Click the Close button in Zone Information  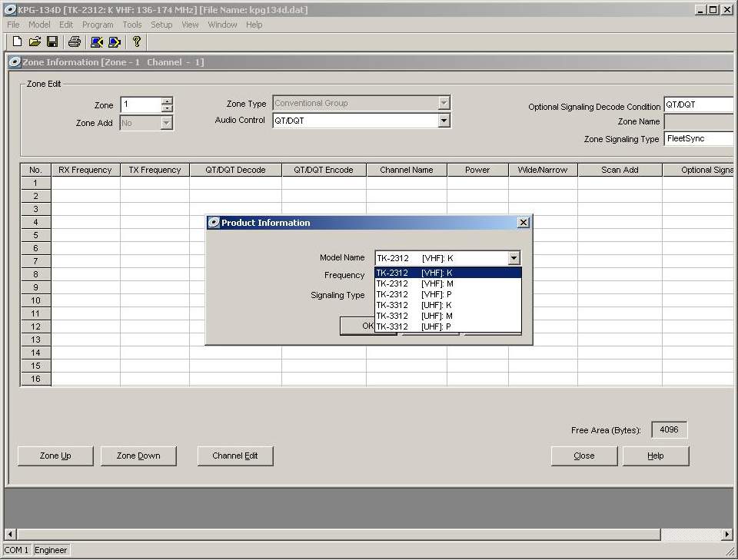[584, 456]
